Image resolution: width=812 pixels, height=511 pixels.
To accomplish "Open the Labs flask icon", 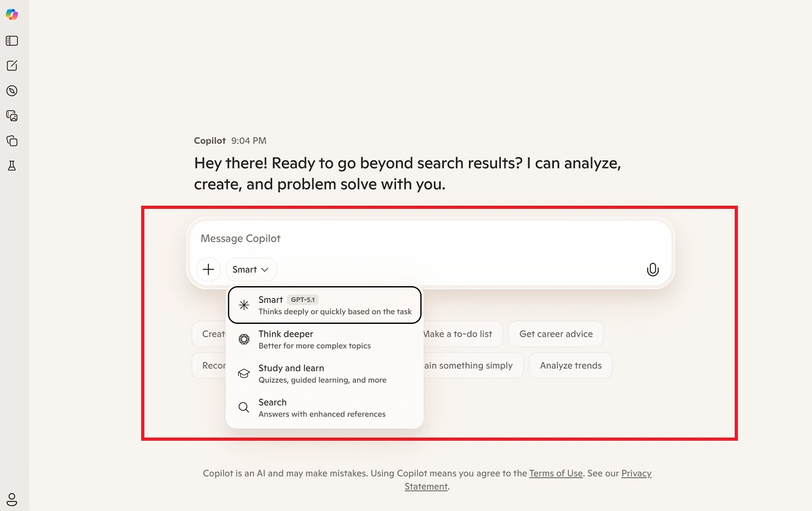I will pyautogui.click(x=11, y=165).
